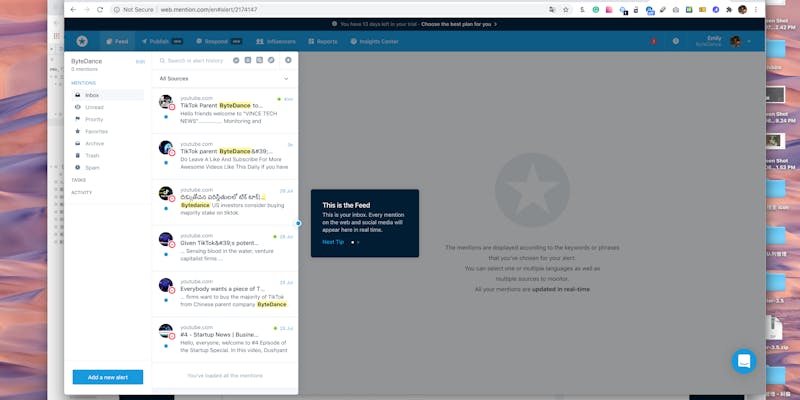Screen dimensions: 800x400
Task: Click the Next Tip link in the tooltip
Action: [x=333, y=242]
